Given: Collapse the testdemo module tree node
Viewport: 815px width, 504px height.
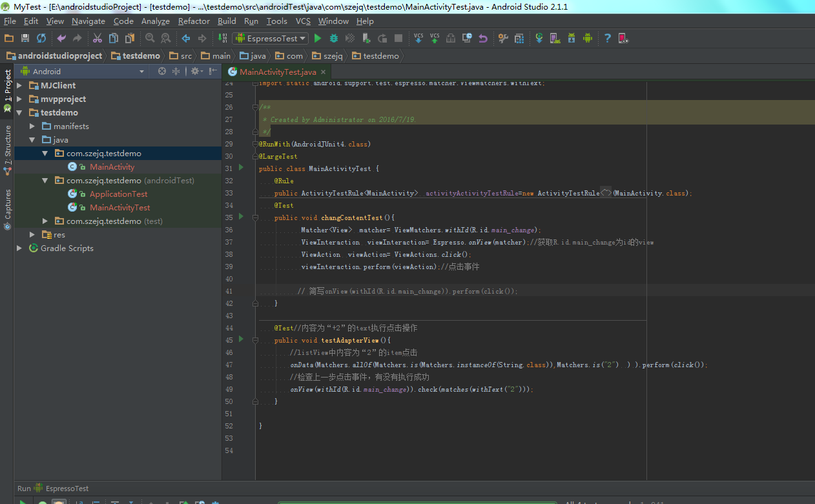Looking at the screenshot, I should pyautogui.click(x=19, y=113).
